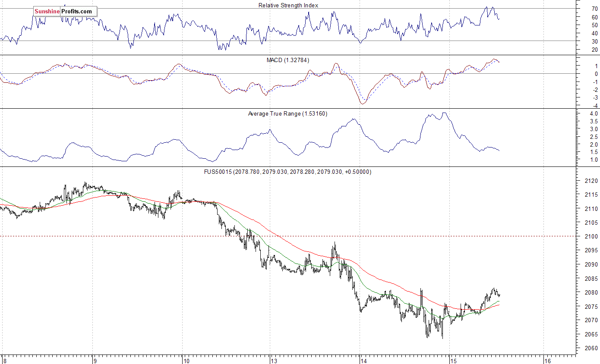Image resolution: width=600 pixels, height=364 pixels.
Task: Click the 50 level on RSI axis
Action: [594, 25]
